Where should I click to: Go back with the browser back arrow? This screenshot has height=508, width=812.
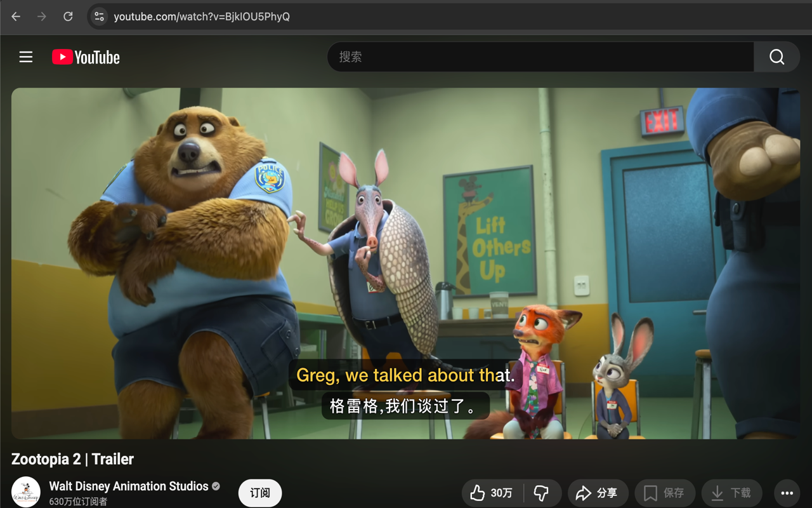pos(16,17)
